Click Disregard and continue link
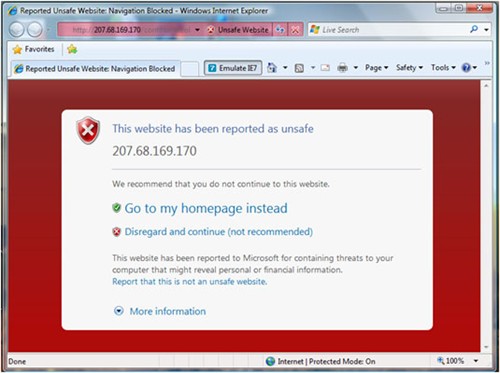Screen dimensions: 500x373 tap(218, 232)
